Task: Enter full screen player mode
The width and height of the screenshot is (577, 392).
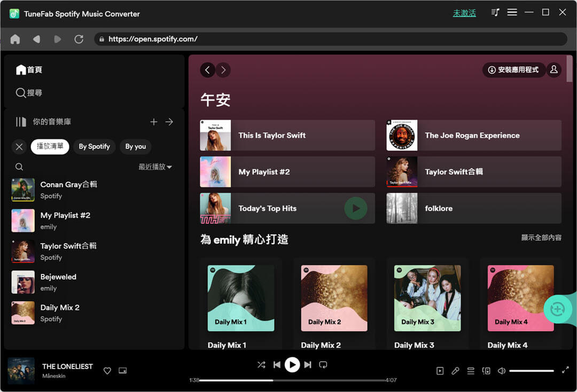Action: point(566,370)
